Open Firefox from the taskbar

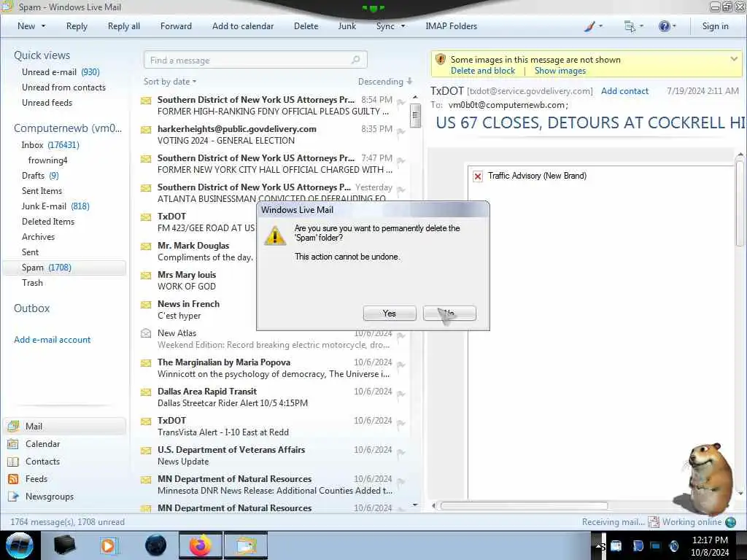[x=200, y=545]
